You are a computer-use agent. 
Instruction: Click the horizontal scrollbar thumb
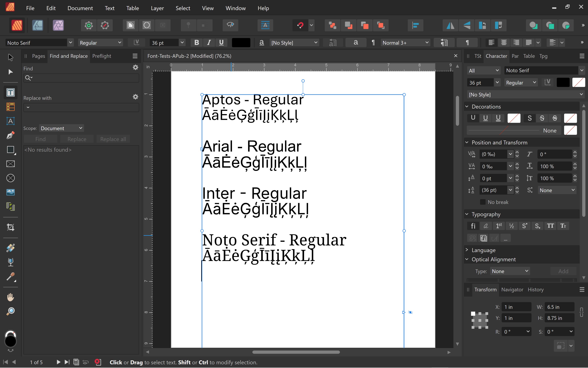tap(296, 352)
